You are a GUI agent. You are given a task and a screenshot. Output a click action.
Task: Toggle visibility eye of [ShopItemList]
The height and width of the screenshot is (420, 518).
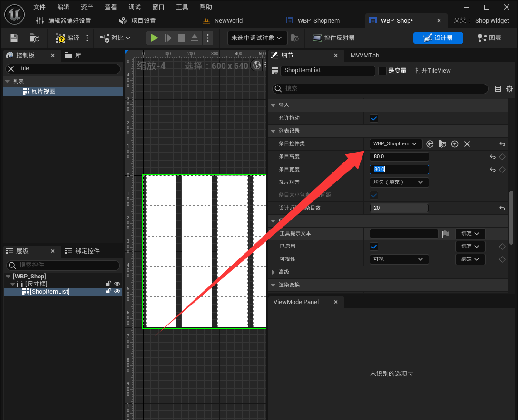(117, 291)
